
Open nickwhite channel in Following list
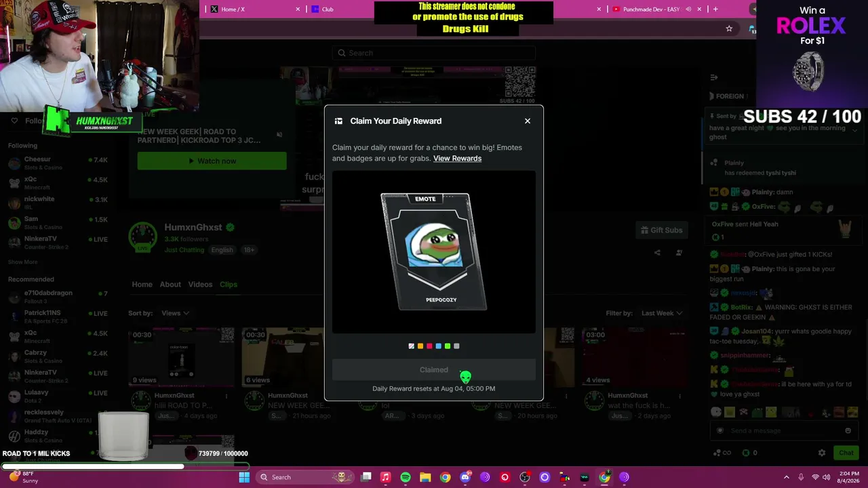click(58, 203)
